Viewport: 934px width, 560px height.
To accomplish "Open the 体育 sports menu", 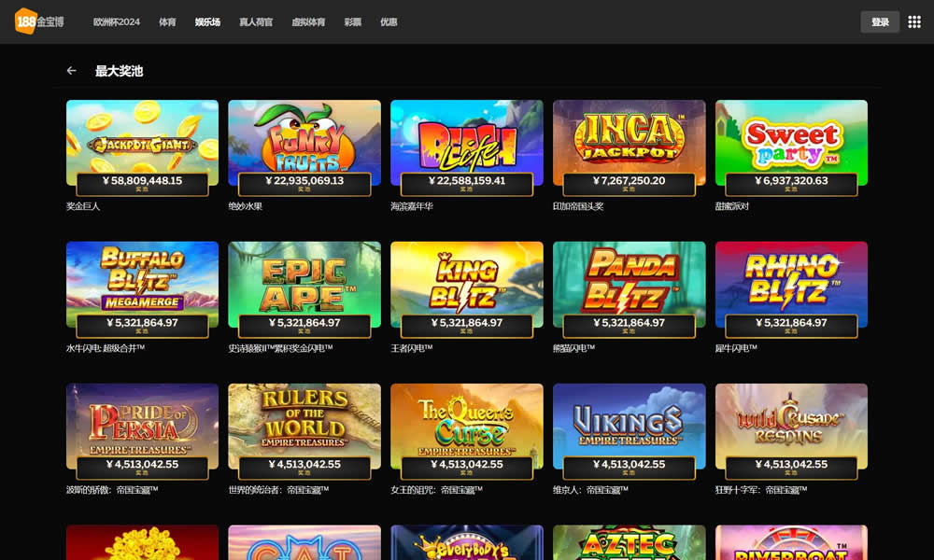I will [x=167, y=22].
